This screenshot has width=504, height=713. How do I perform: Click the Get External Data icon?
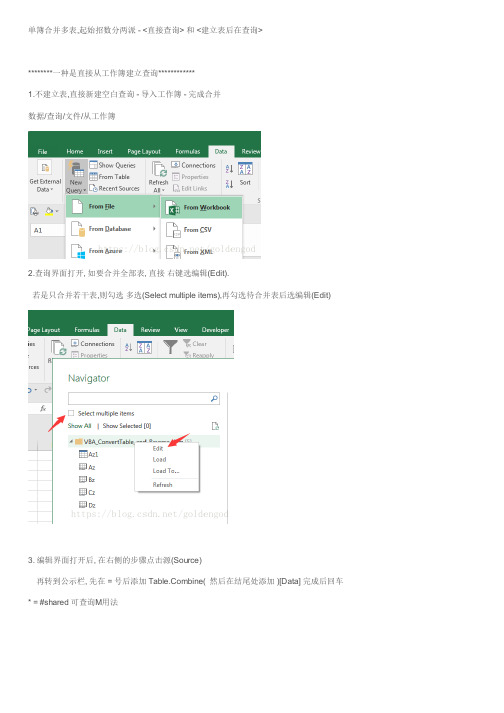click(45, 168)
